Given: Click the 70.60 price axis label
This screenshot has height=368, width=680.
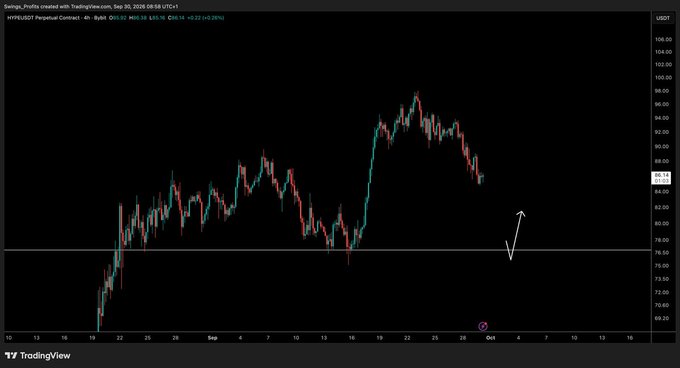Looking at the screenshot, I should click(662, 305).
